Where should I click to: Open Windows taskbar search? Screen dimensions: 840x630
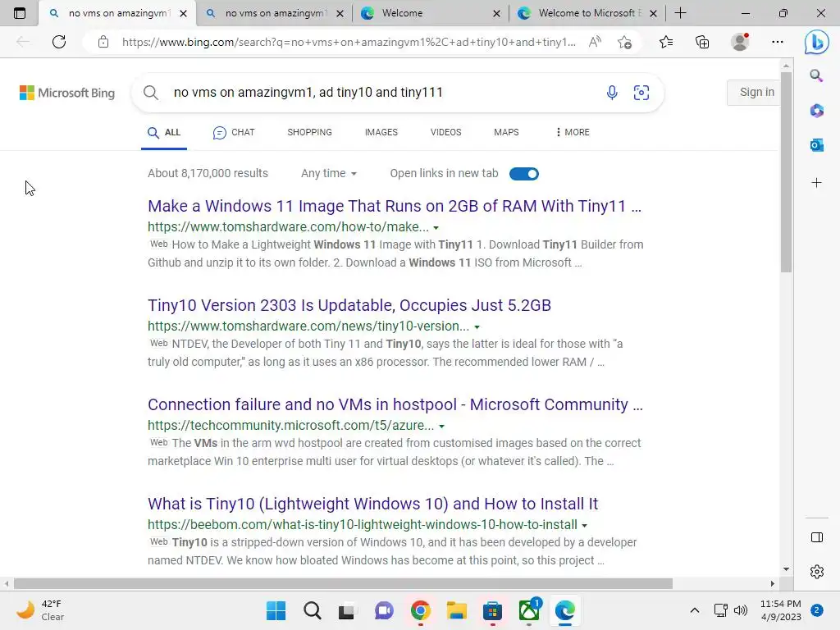pyautogui.click(x=313, y=610)
